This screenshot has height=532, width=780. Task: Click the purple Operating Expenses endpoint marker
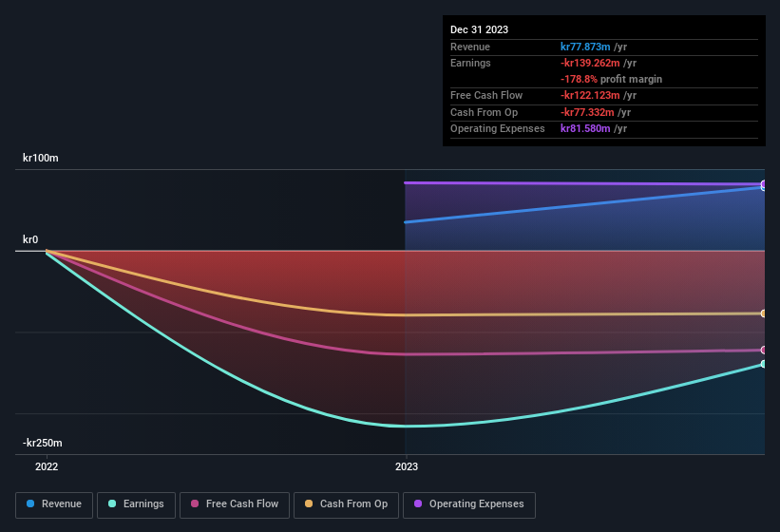pos(763,184)
